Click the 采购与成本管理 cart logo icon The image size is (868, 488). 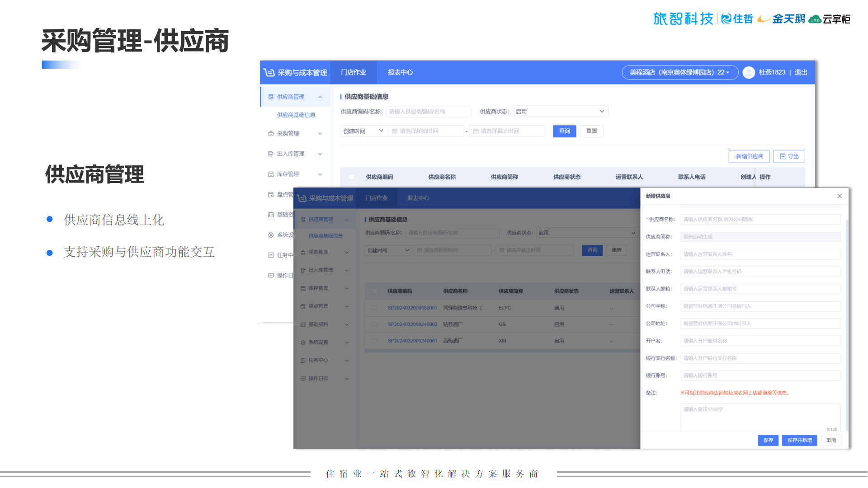click(269, 72)
